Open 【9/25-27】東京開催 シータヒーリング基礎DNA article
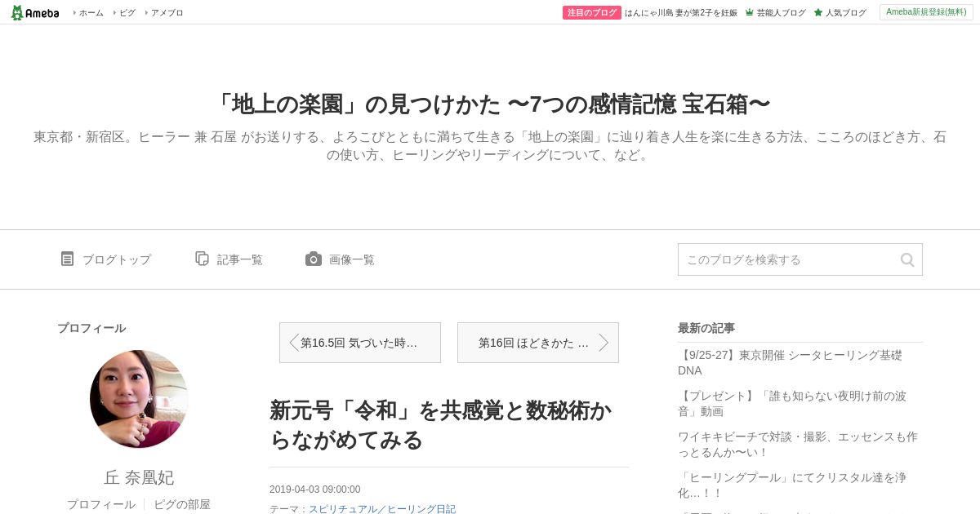Image resolution: width=980 pixels, height=514 pixels. (x=790, y=362)
